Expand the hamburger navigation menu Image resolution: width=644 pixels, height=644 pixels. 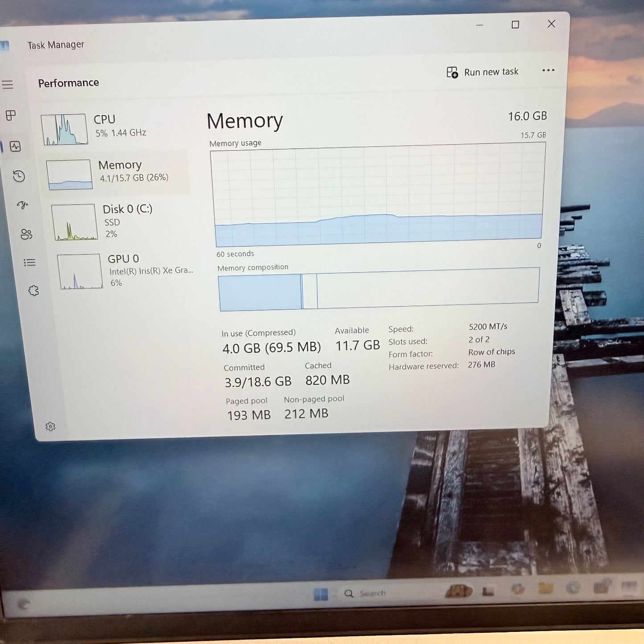(x=8, y=85)
